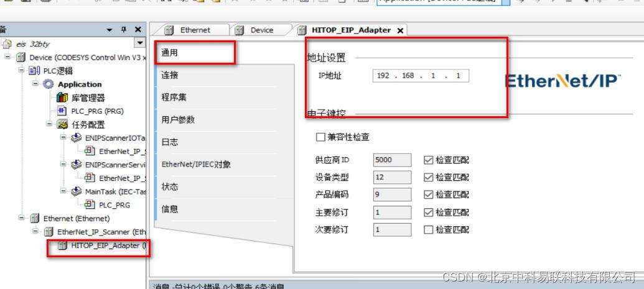
Task: Open the 信息 side tab
Action: coord(224,209)
